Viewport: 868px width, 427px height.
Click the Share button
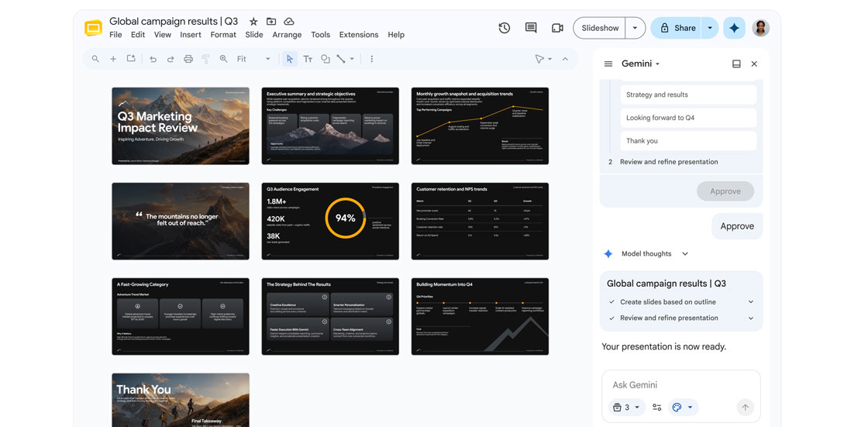click(677, 28)
